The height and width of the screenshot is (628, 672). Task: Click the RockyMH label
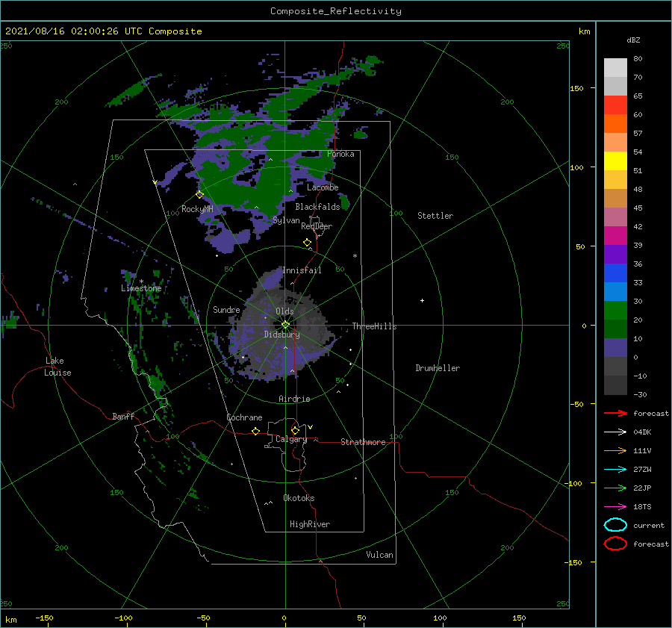[197, 209]
